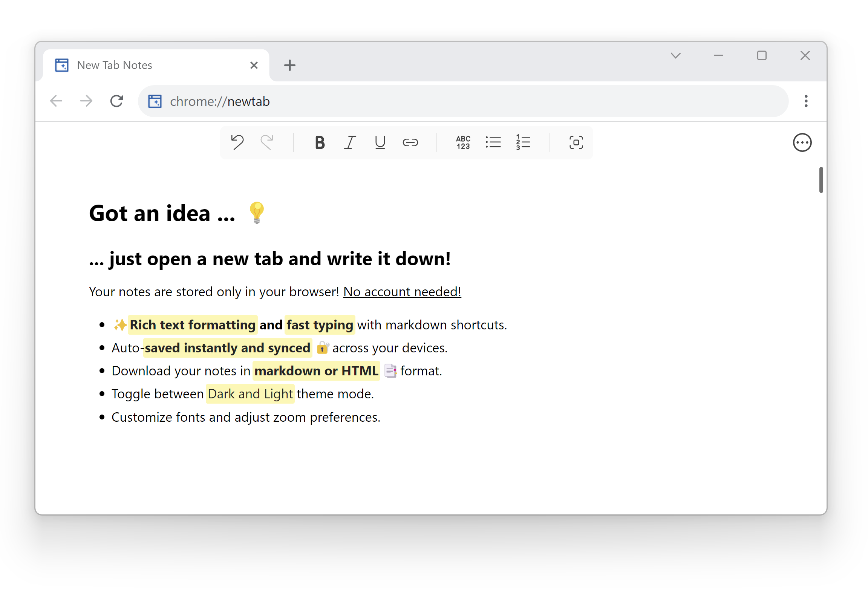
Task: Open the tab search dropdown
Action: click(x=676, y=55)
